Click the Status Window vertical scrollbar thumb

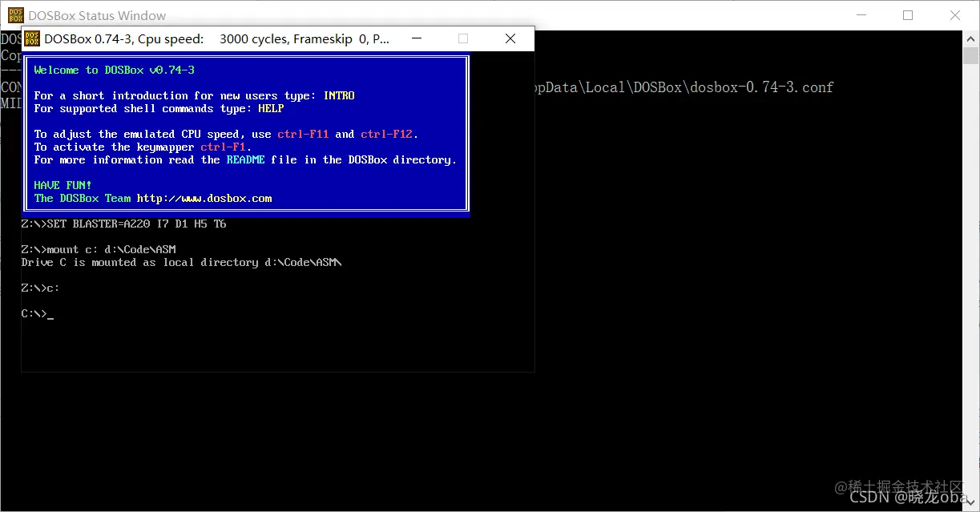pos(971,55)
